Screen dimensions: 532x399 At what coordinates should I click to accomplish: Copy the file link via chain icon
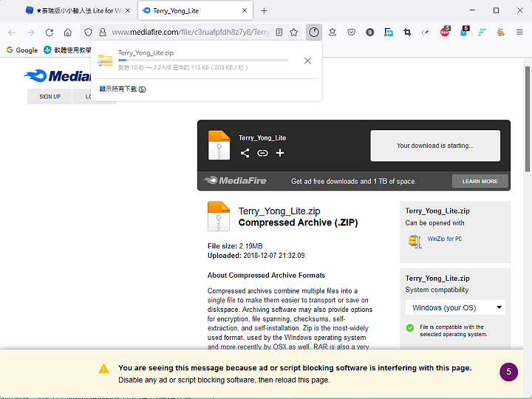click(x=262, y=153)
